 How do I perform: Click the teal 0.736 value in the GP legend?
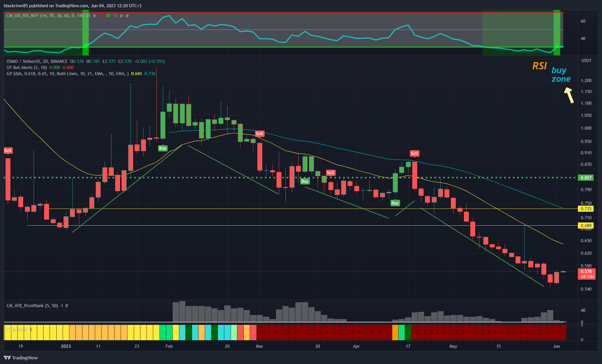click(150, 74)
